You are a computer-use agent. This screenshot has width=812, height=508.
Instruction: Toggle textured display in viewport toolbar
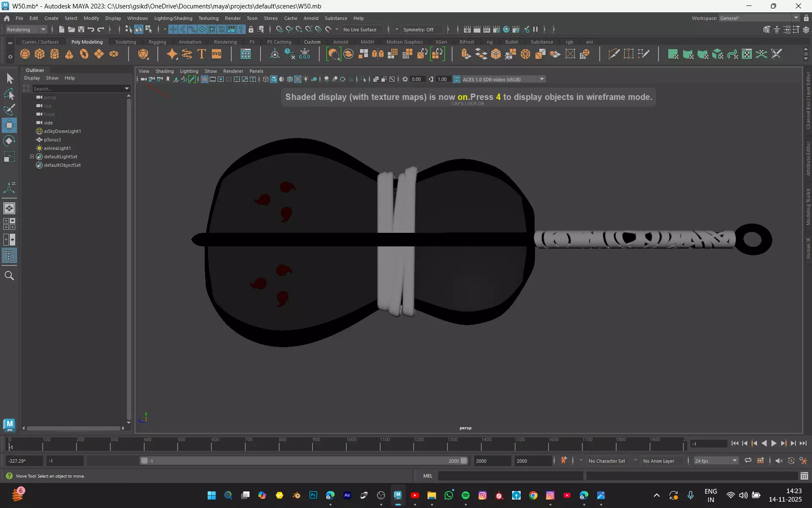pyautogui.click(x=298, y=79)
